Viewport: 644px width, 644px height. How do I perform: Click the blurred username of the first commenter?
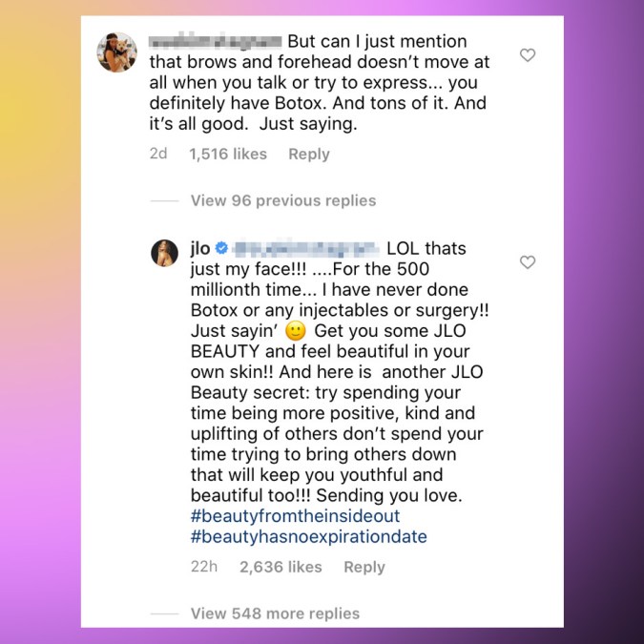224,42
